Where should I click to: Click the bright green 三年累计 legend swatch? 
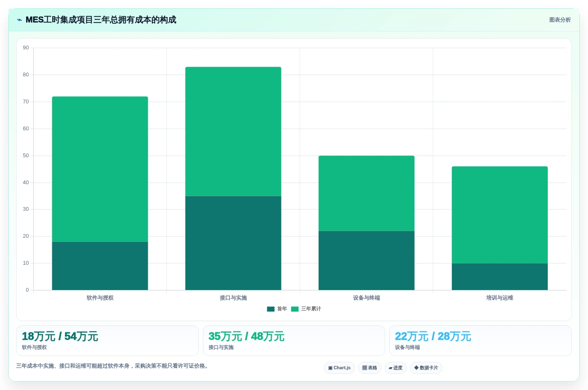point(295,309)
